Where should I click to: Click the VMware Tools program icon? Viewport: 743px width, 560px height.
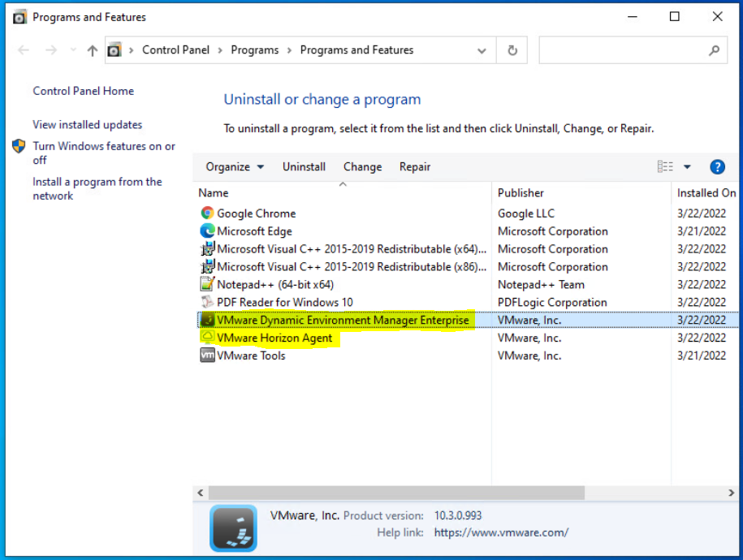click(x=207, y=355)
